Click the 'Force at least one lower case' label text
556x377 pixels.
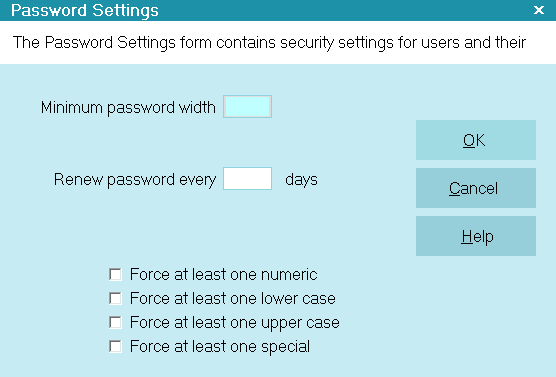pos(233,299)
